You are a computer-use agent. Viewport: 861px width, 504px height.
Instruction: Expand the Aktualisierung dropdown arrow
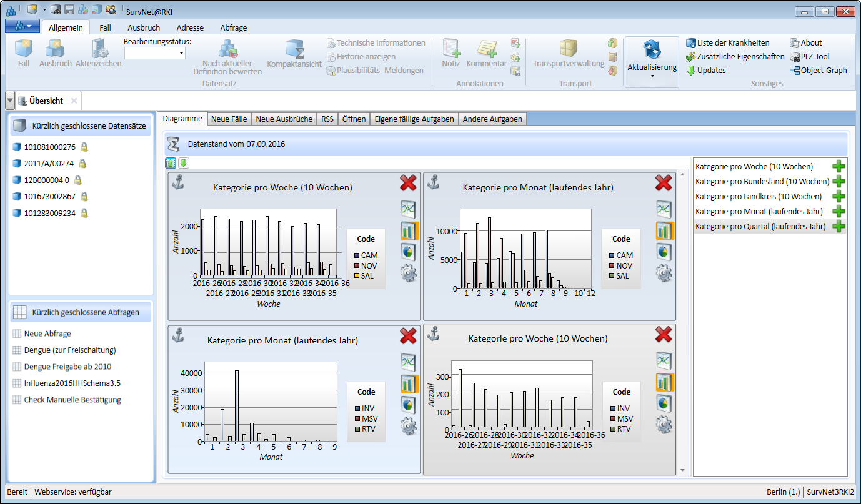[x=652, y=77]
